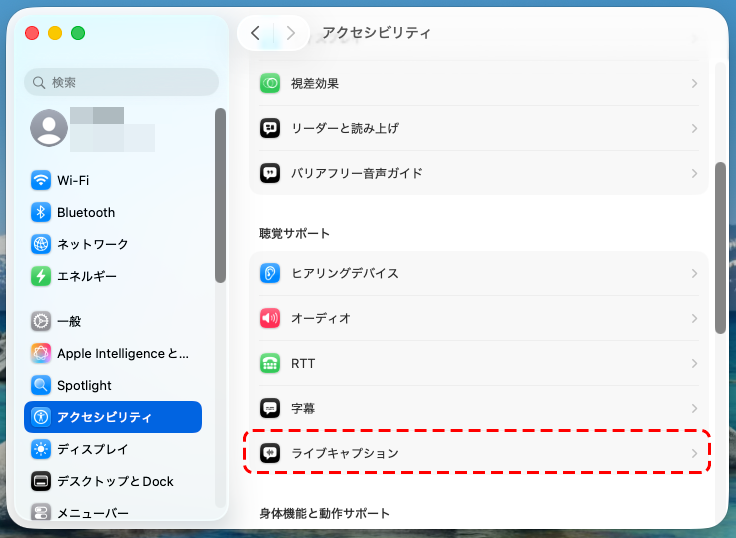736x538 pixels.
Task: Select メニューバー in the sidebar
Action: (x=113, y=512)
